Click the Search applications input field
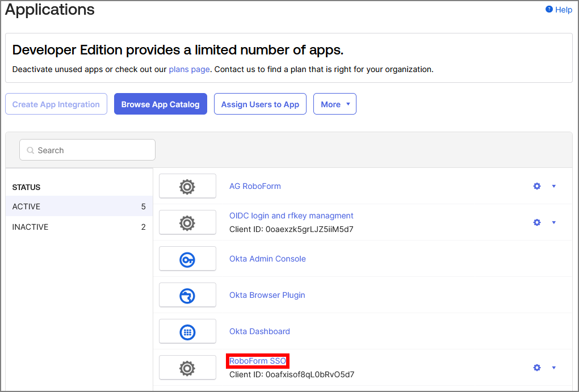 pyautogui.click(x=88, y=150)
